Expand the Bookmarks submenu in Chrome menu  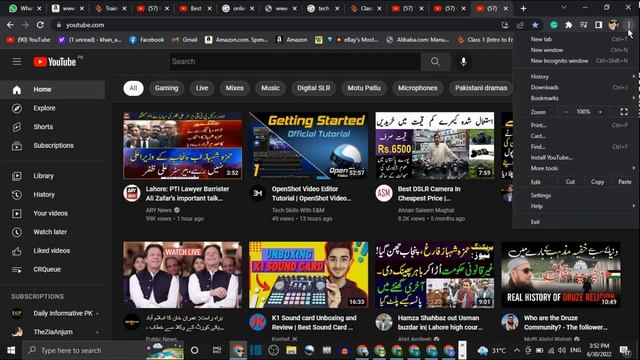pyautogui.click(x=576, y=98)
